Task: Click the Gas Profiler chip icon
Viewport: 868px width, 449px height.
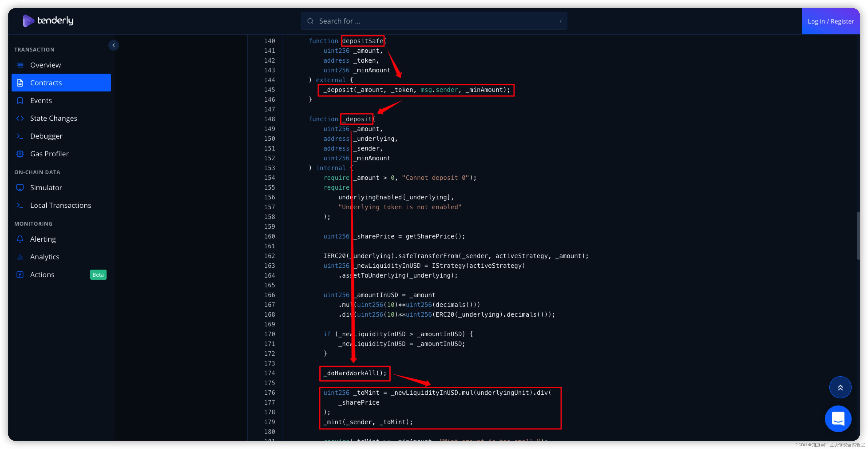Action: click(20, 154)
